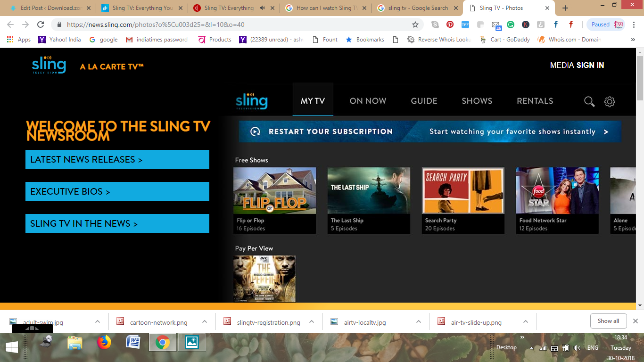This screenshot has width=644, height=362.
Task: Open the GUIDE tab
Action: [x=424, y=101]
